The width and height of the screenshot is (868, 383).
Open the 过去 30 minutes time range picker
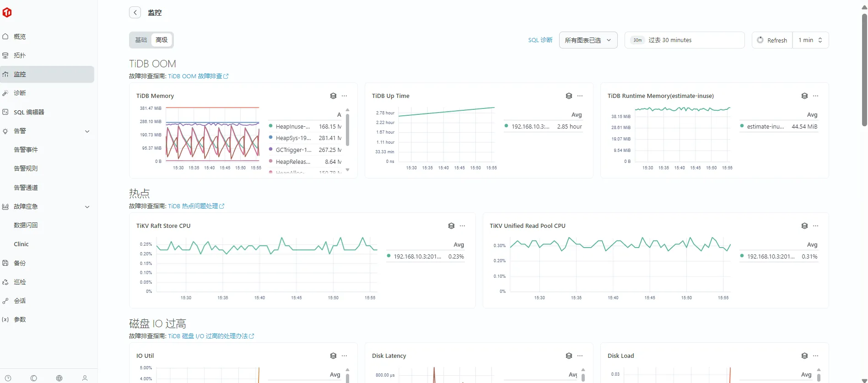[684, 40]
